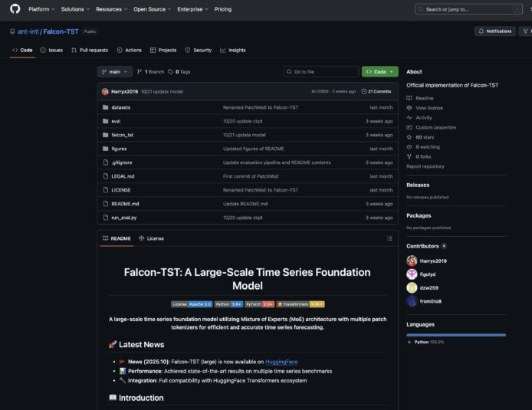Expand the Resources menu
This screenshot has height=410, width=532.
[x=111, y=9]
